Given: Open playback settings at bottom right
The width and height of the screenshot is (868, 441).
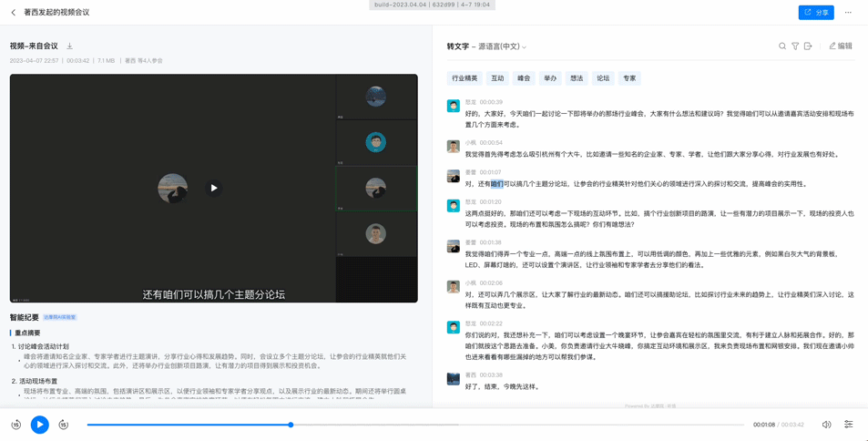Looking at the screenshot, I should coord(848,425).
